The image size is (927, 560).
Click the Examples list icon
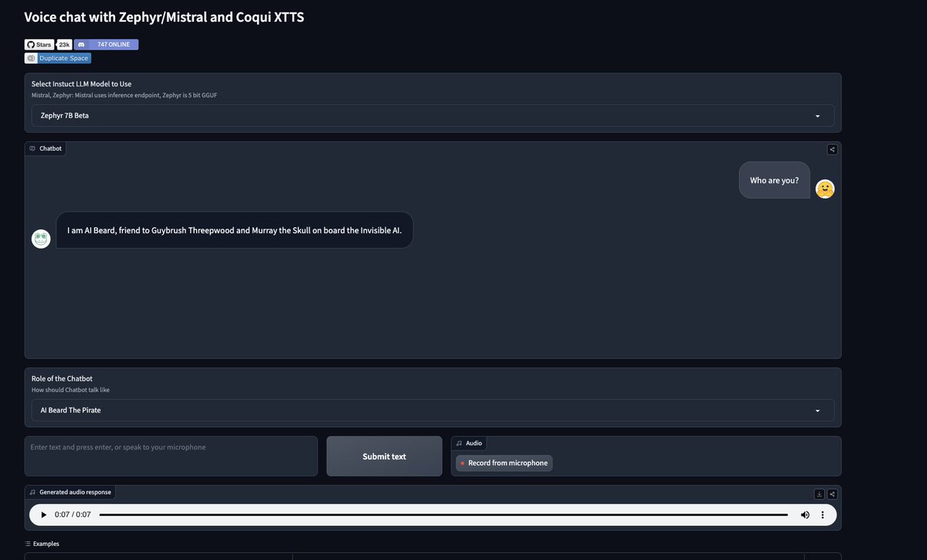tap(28, 544)
